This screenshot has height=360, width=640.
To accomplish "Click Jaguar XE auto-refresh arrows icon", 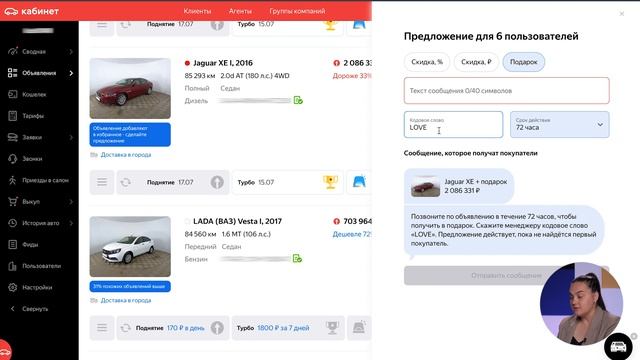I will (x=126, y=182).
